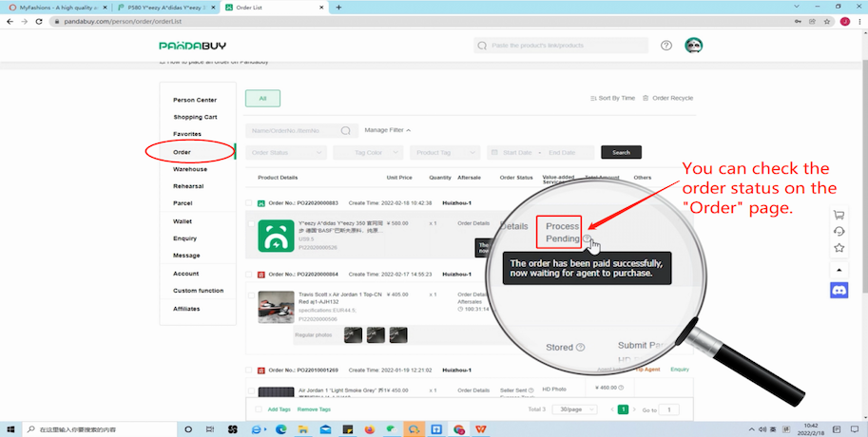Screen dimensions: 868x437
Task: Click the shopping cart icon on right sidebar
Action: pos(839,216)
